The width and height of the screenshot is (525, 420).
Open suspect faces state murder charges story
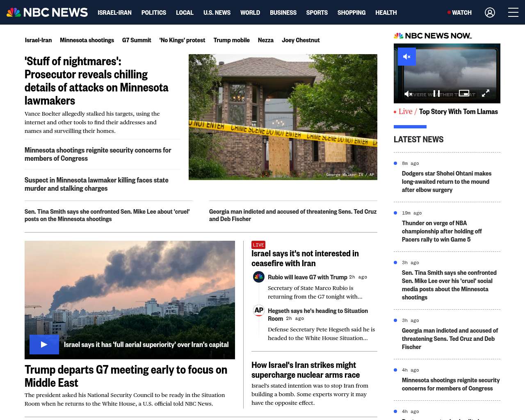[x=96, y=184]
